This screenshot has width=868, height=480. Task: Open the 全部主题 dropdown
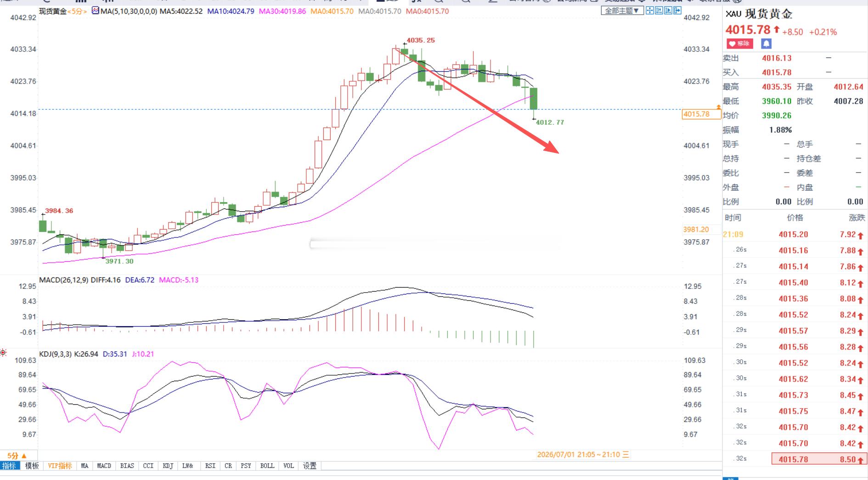click(622, 11)
